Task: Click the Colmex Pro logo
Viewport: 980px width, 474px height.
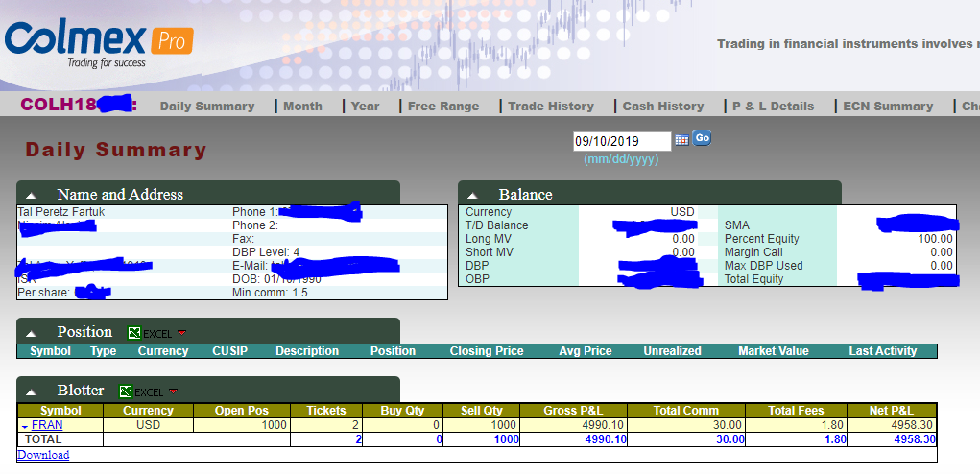Action: (x=99, y=44)
